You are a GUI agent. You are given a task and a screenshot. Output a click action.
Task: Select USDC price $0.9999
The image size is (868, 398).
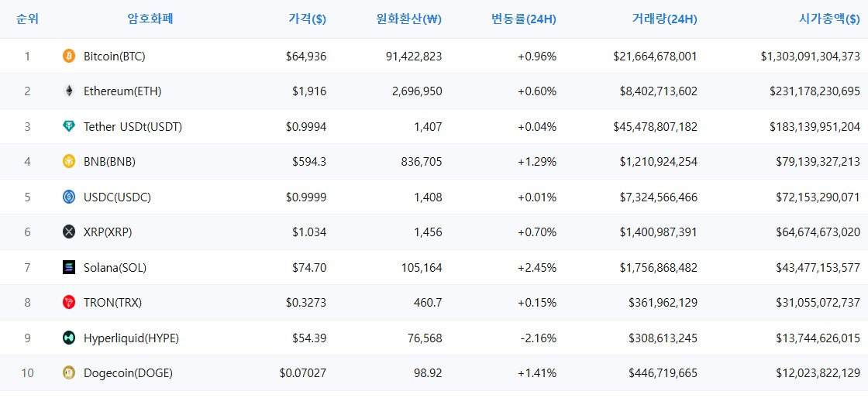(x=306, y=197)
